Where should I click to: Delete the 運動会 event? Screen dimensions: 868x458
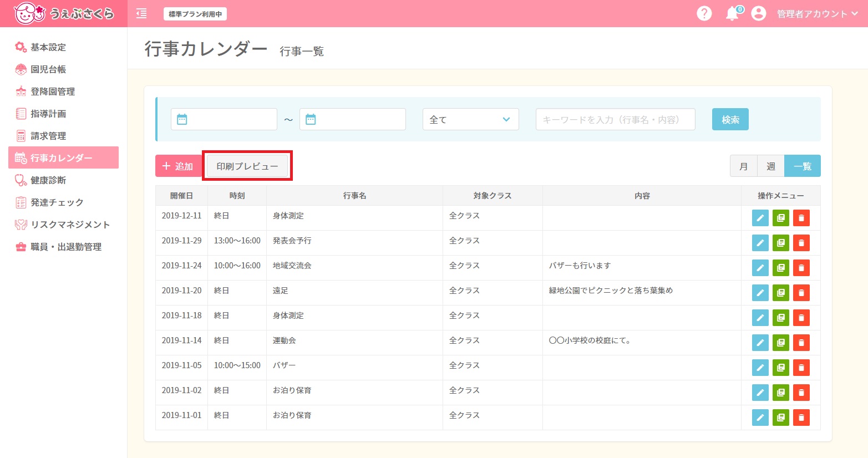pos(801,343)
